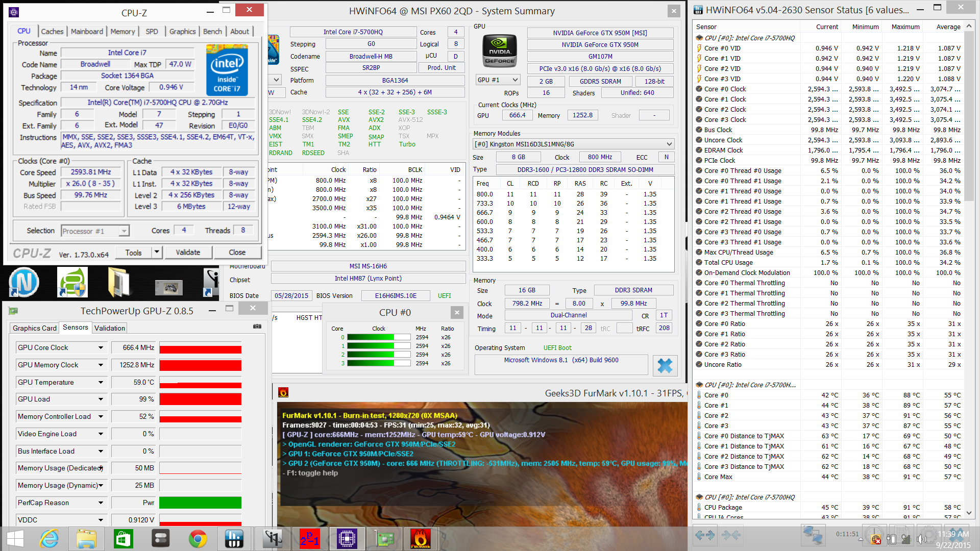Click the Sensor Status vertical scrollbar down arrow
Image resolution: width=980 pixels, height=551 pixels.
(969, 513)
